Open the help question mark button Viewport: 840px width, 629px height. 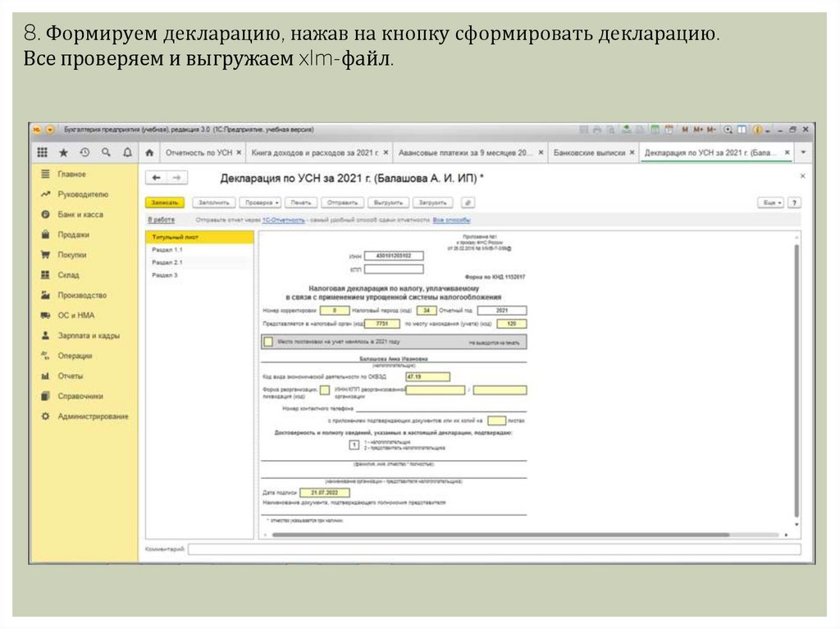tap(794, 202)
